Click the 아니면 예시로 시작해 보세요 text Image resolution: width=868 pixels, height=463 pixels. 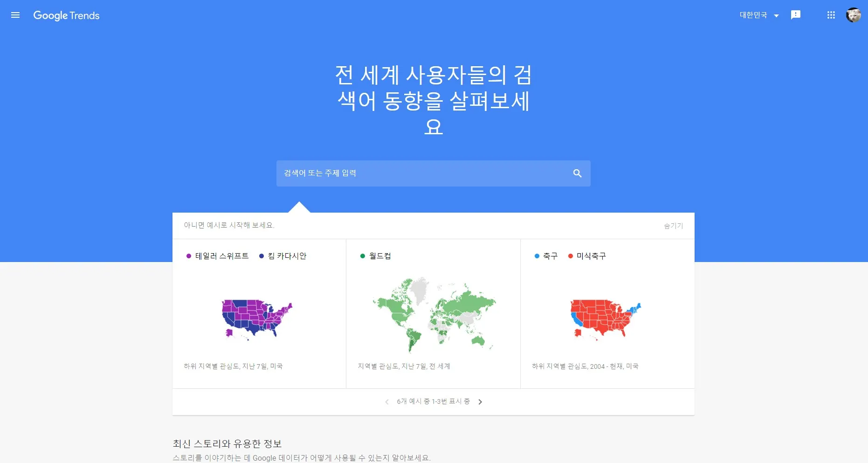click(229, 225)
